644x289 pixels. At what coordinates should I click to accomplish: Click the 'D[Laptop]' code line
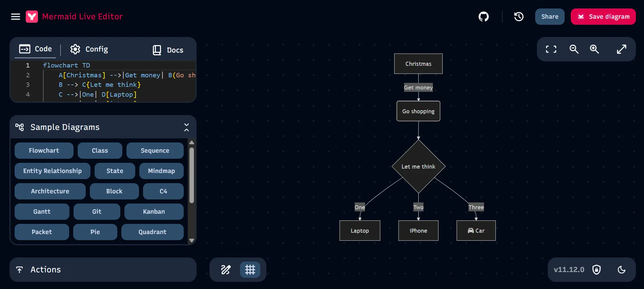(x=98, y=94)
